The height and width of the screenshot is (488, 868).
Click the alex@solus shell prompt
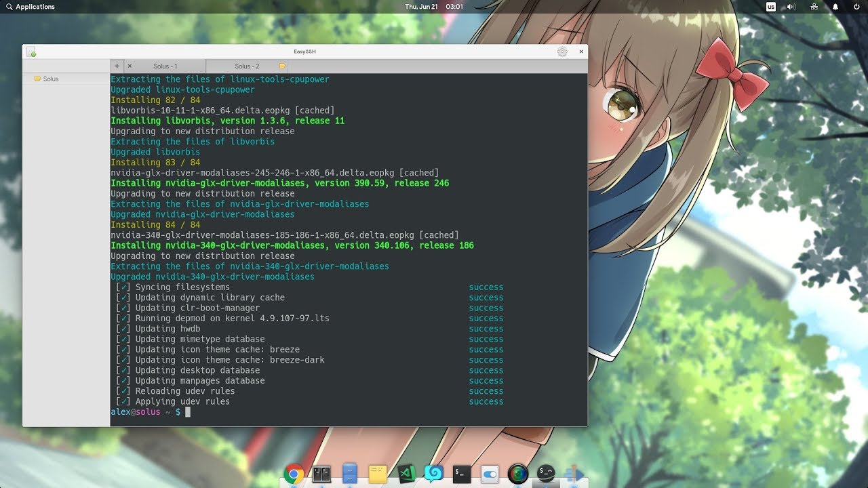pos(145,412)
